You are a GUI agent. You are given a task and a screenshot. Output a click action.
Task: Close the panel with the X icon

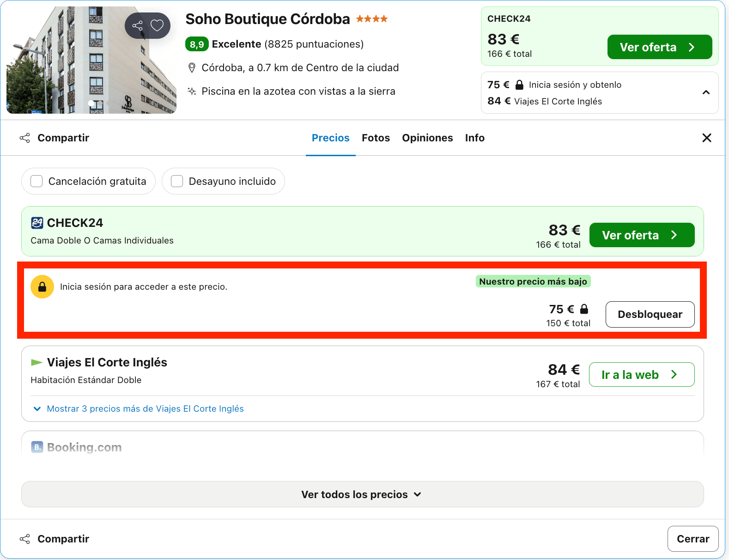706,138
